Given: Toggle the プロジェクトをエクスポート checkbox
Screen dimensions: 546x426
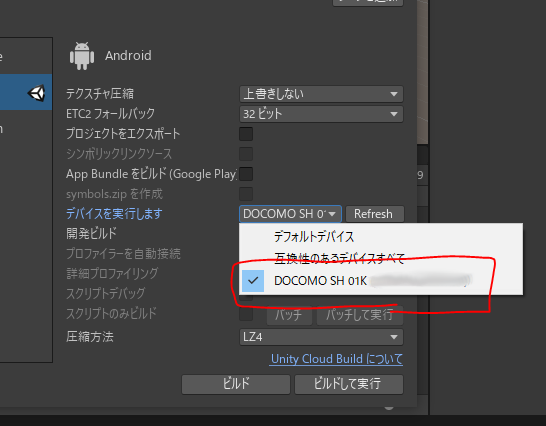Looking at the screenshot, I should pos(246,134).
